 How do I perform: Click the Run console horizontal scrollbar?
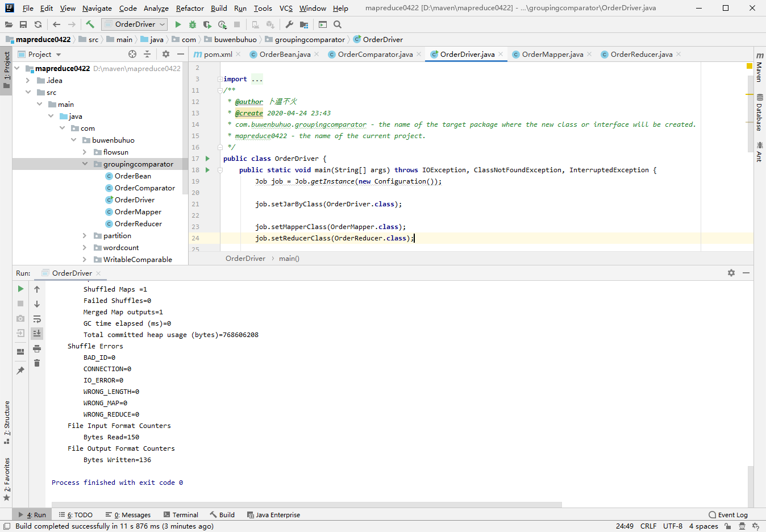(x=306, y=505)
